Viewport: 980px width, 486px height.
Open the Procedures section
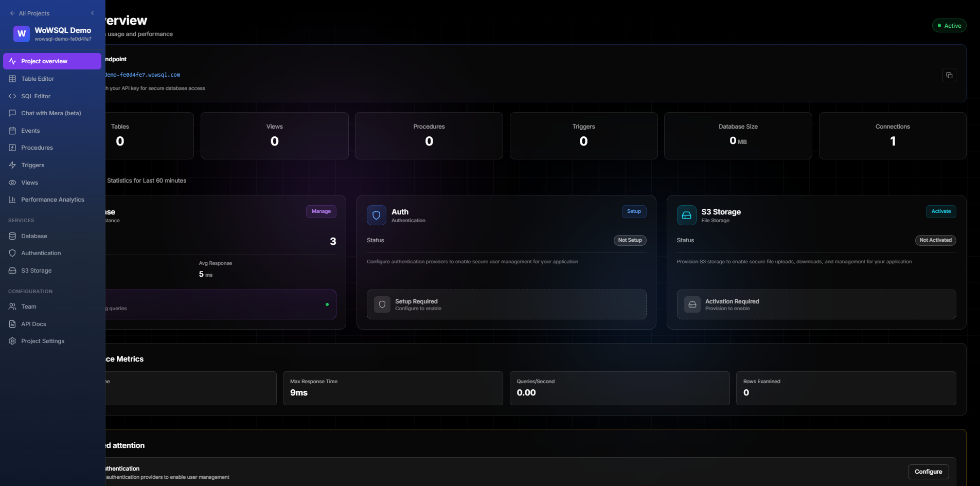37,148
